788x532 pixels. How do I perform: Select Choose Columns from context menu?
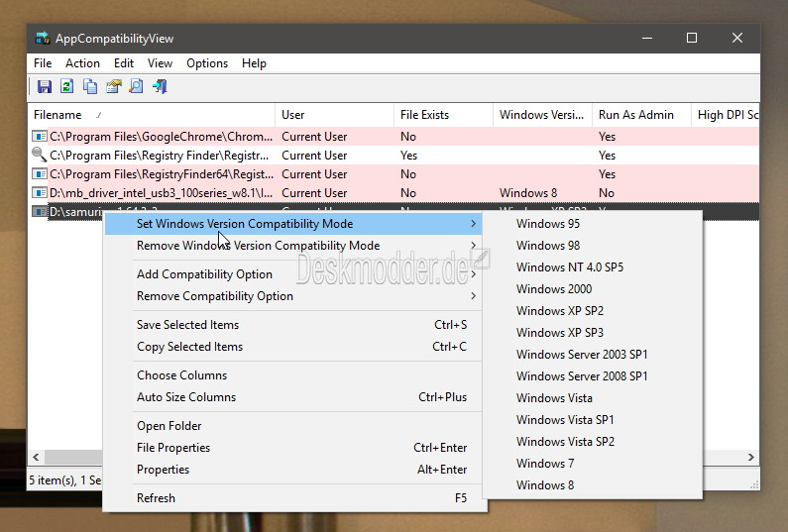click(x=294, y=375)
